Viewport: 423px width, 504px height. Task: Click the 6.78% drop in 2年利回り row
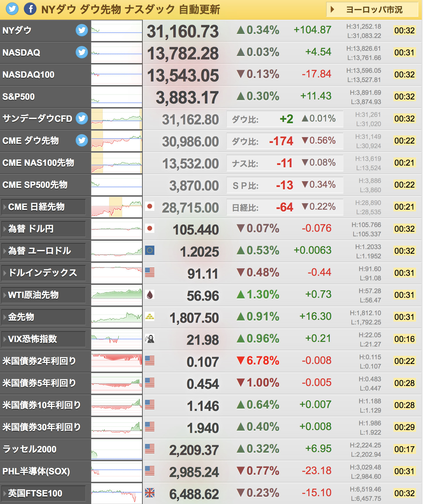click(258, 361)
